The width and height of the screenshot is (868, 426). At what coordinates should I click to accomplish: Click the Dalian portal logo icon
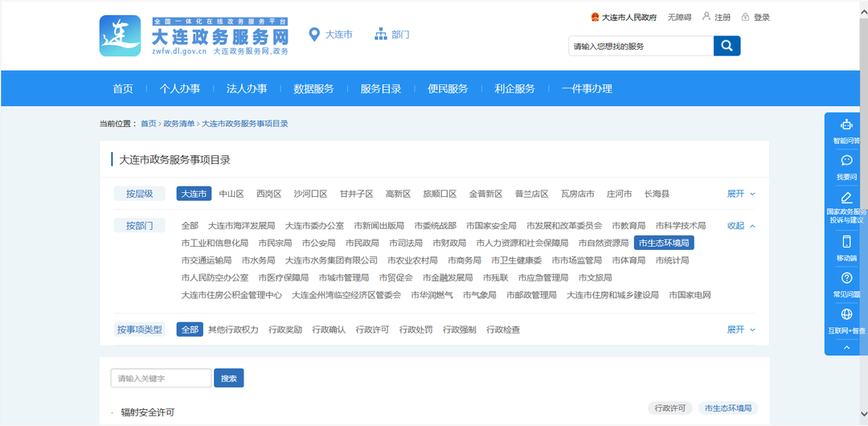click(x=120, y=36)
